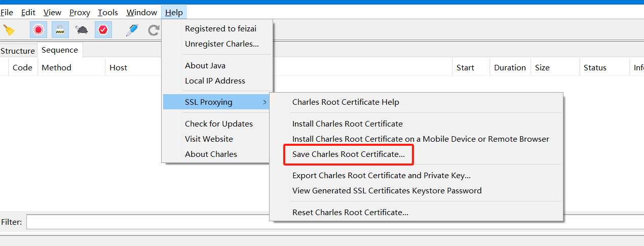Select the blue pen Compose icon
The image size is (644, 246).
click(132, 30)
